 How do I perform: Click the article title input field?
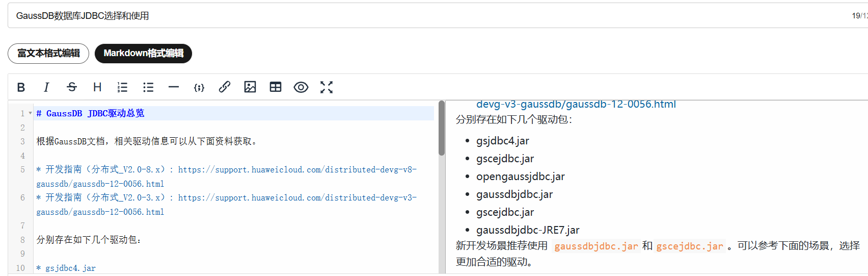tap(408, 16)
